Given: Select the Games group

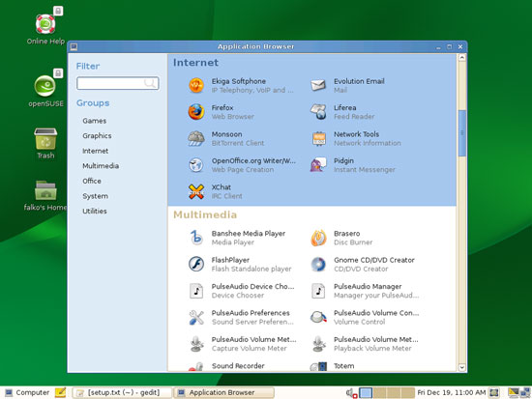Looking at the screenshot, I should click(x=95, y=121).
